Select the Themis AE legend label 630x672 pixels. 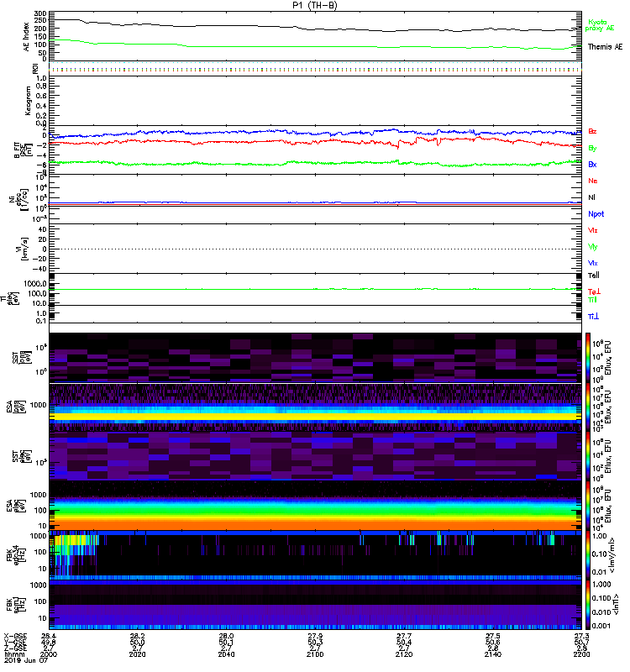pyautogui.click(x=605, y=47)
